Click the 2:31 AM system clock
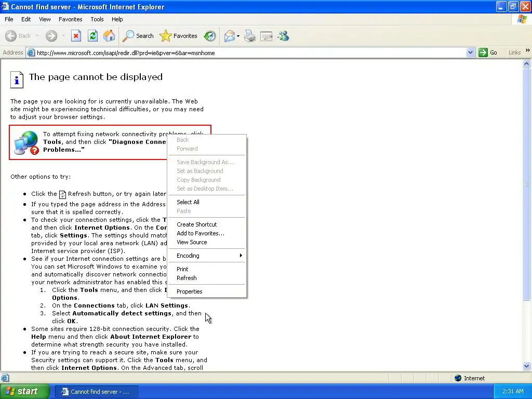Image resolution: width=532 pixels, height=399 pixels. (513, 391)
